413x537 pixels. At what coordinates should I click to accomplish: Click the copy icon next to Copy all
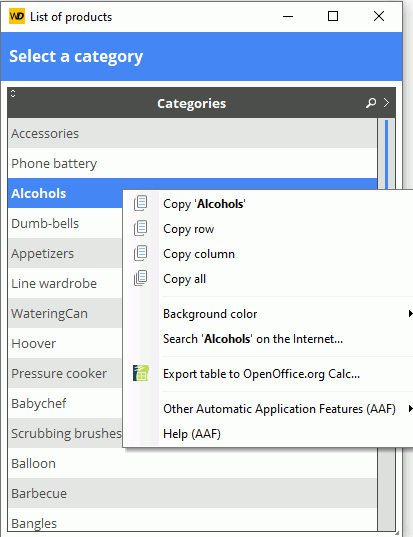point(140,278)
